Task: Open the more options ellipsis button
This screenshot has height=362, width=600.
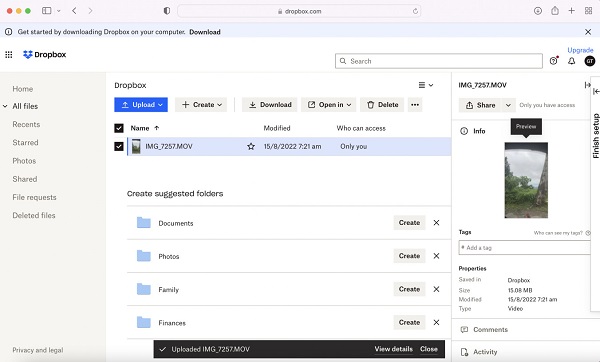Action: pos(415,104)
